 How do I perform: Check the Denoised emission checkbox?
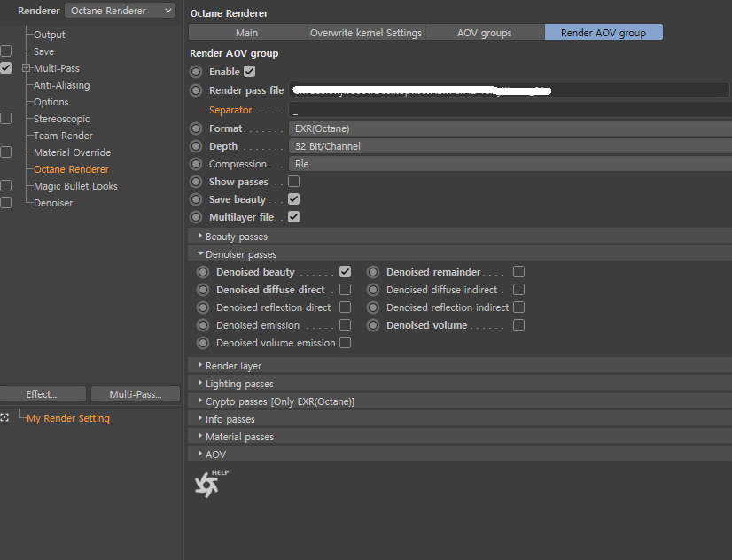point(345,325)
